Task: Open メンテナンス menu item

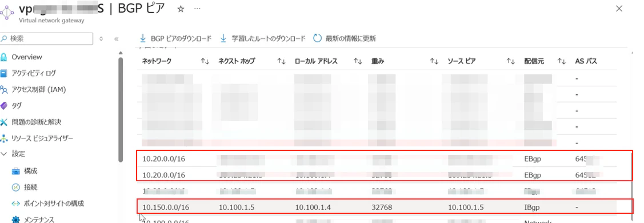Action: (39, 220)
